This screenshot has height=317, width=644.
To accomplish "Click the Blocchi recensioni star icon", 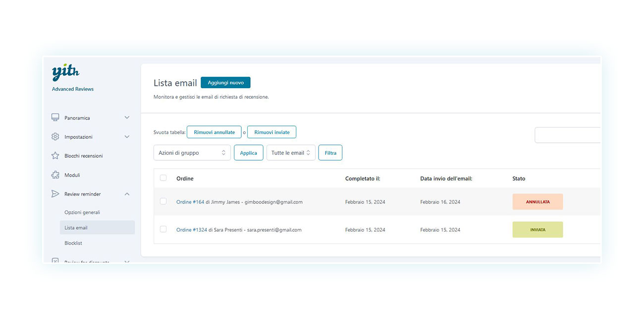I will point(55,156).
